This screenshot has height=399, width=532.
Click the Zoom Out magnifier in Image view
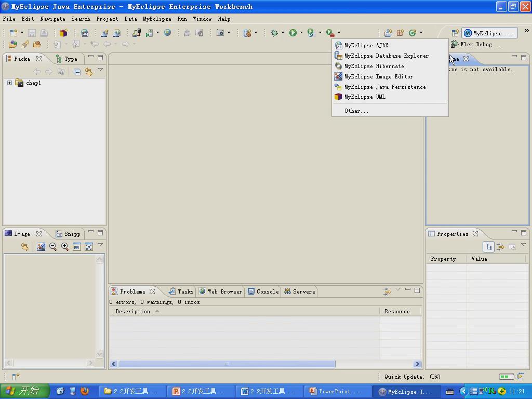(53, 247)
